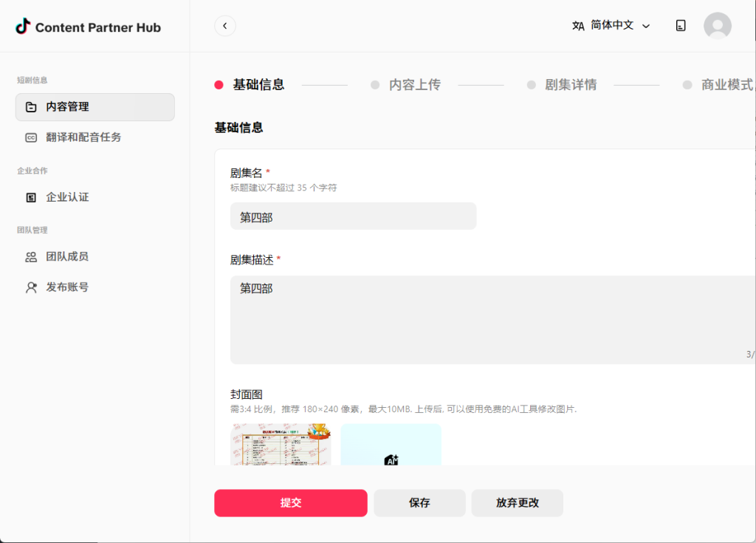Click the AI image tool upload tile

click(x=391, y=445)
